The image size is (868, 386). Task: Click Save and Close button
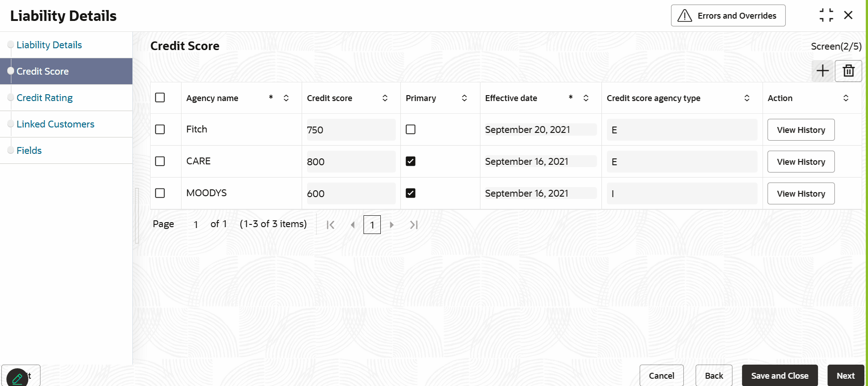779,376
